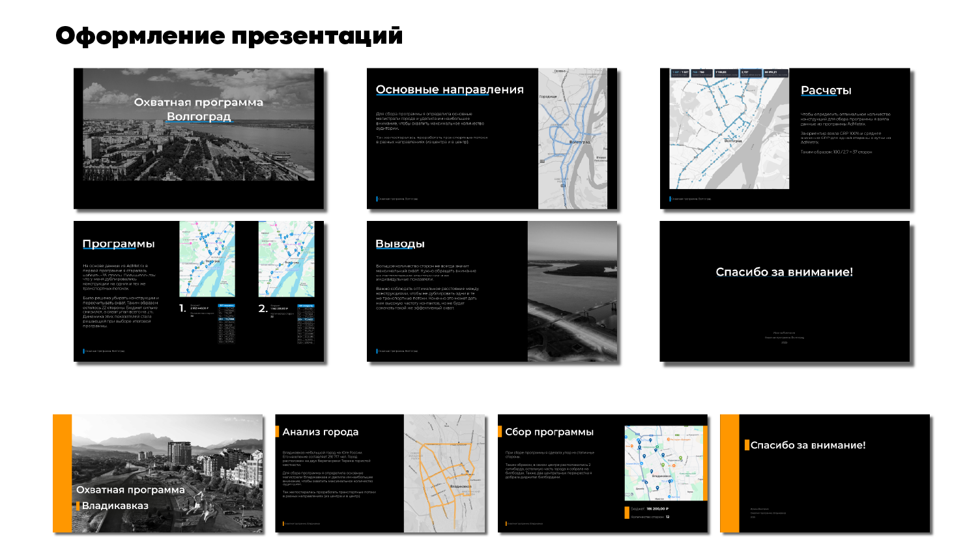Click the "Расчеты" underlined heading

[x=826, y=91]
